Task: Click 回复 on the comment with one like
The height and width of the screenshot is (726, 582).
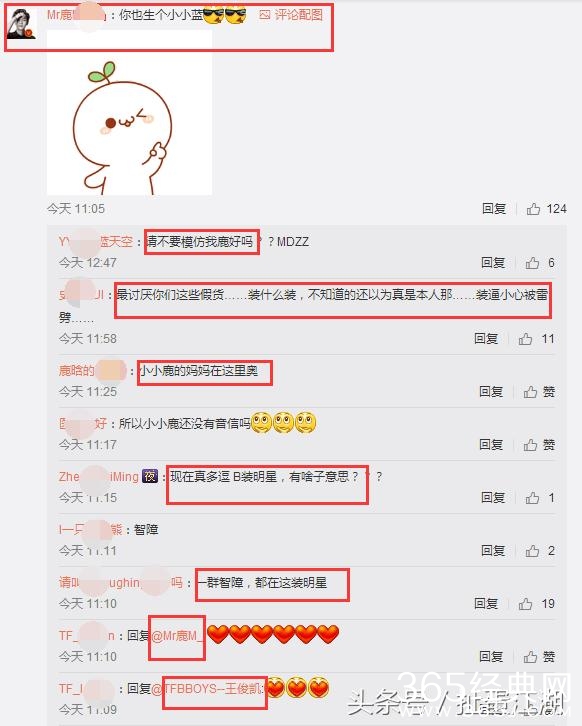Action: [x=493, y=497]
